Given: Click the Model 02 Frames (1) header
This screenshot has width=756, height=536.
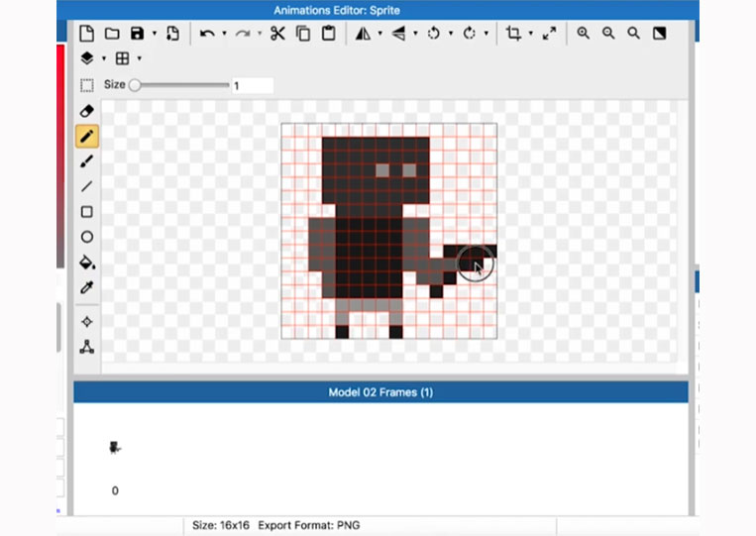Looking at the screenshot, I should coord(380,392).
